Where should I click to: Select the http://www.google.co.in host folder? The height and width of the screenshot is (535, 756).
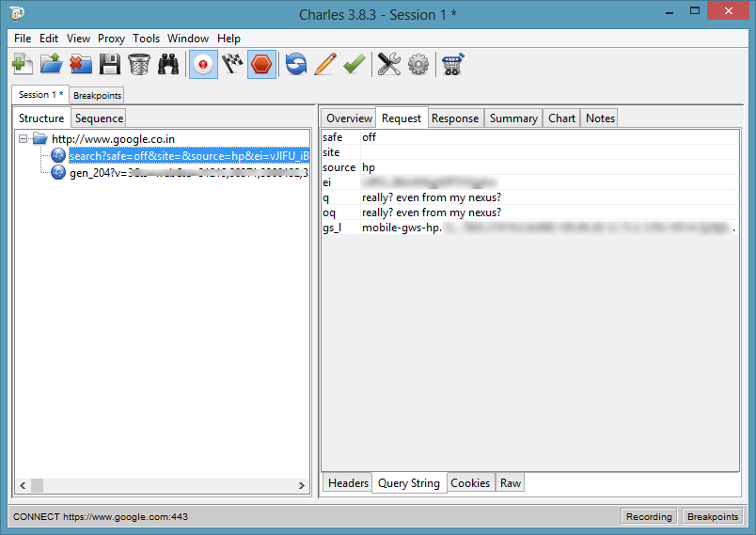(113, 139)
